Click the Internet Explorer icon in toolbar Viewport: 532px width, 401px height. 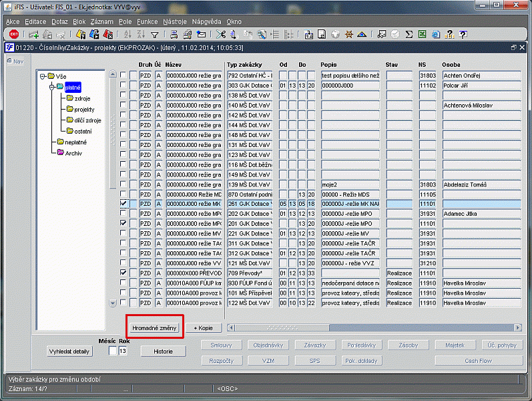[x=436, y=34]
